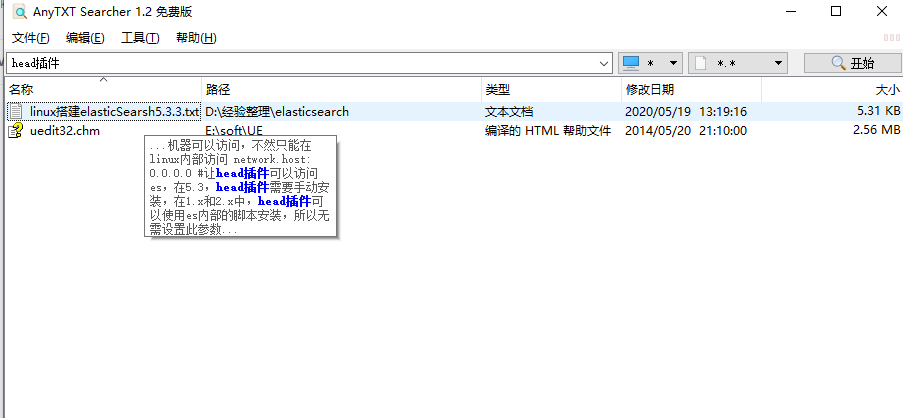The height and width of the screenshot is (418, 903).
Task: Open the 文件(F) menu
Action: [30, 38]
